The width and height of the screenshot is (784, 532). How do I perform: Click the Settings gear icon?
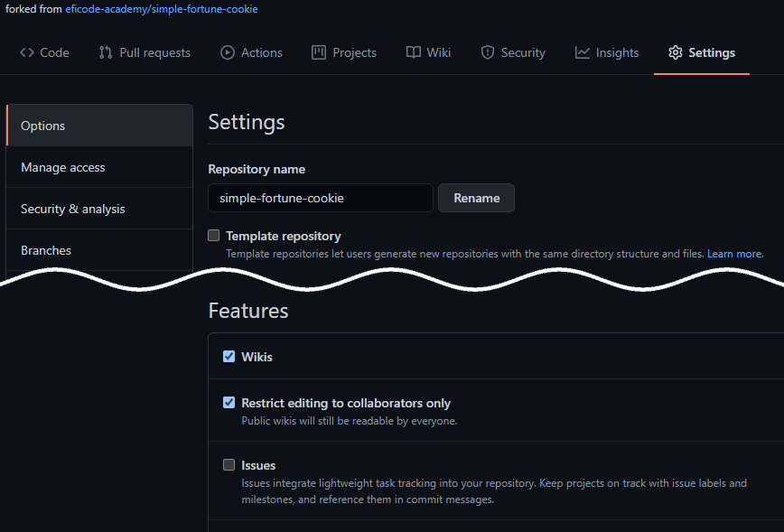coord(676,52)
